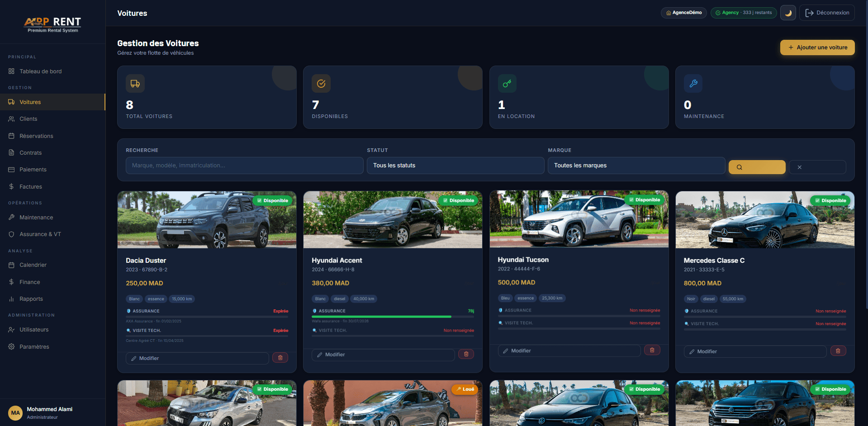Screen dimensions: 868x426
Task: Delete the Hyundai Tucson with trash icon
Action: (652, 350)
